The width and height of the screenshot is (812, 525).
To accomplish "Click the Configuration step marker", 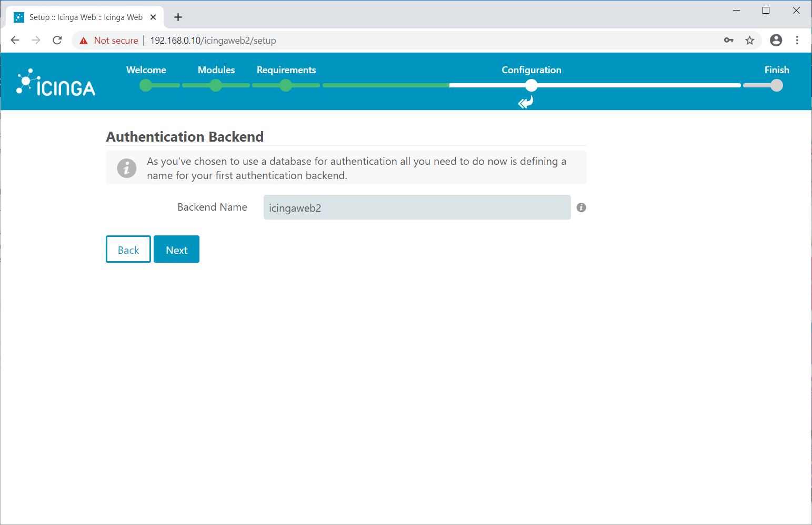I will (x=532, y=85).
